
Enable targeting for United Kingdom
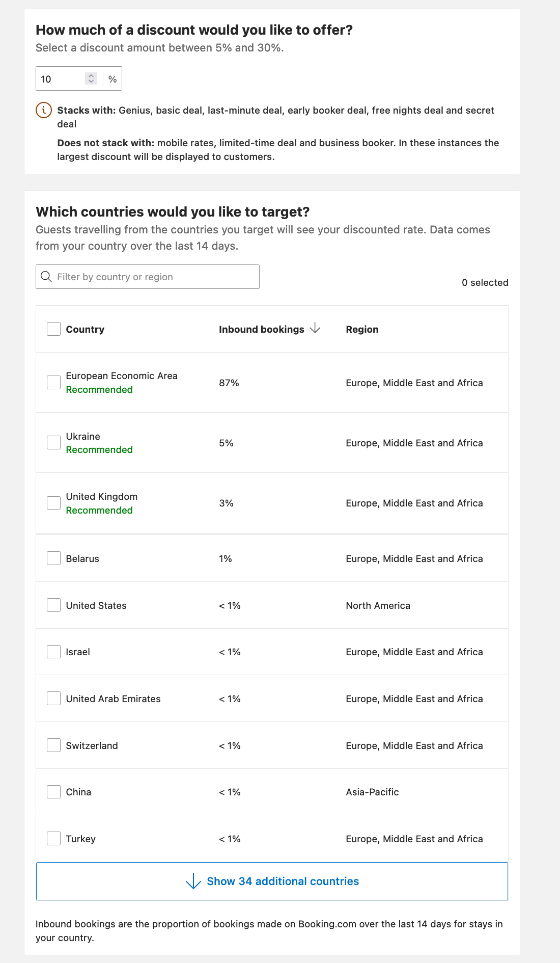tap(53, 502)
